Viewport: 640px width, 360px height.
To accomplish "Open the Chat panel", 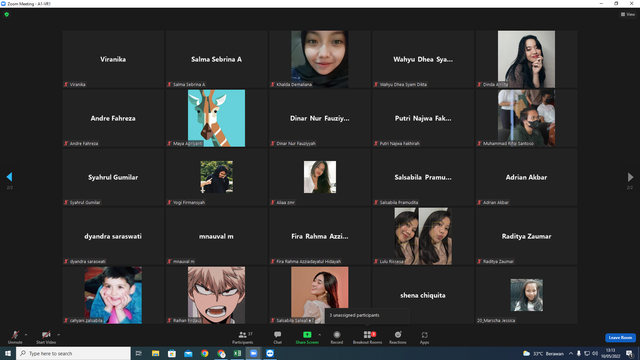I will click(x=278, y=337).
